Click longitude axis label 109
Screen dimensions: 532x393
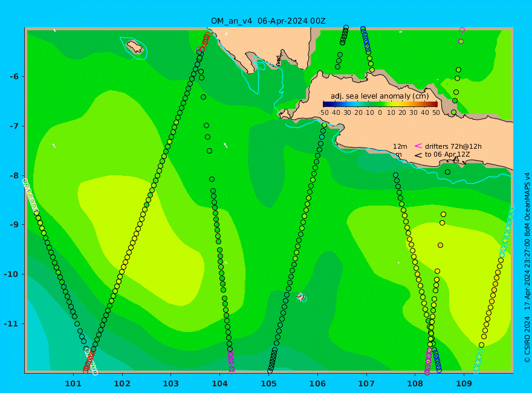point(464,384)
